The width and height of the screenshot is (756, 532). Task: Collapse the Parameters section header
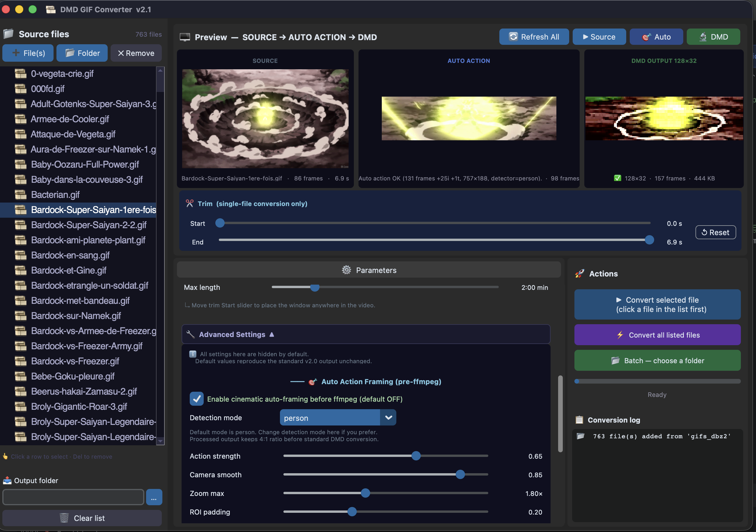[368, 270]
